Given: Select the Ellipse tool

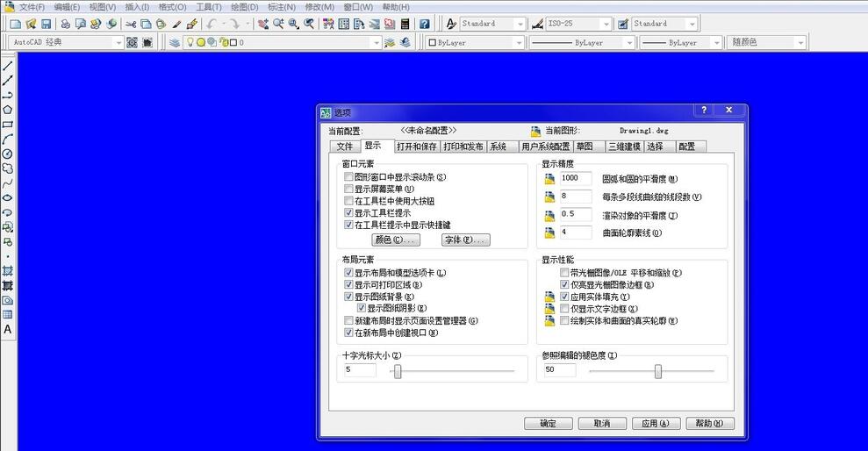Looking at the screenshot, I should tap(8, 197).
